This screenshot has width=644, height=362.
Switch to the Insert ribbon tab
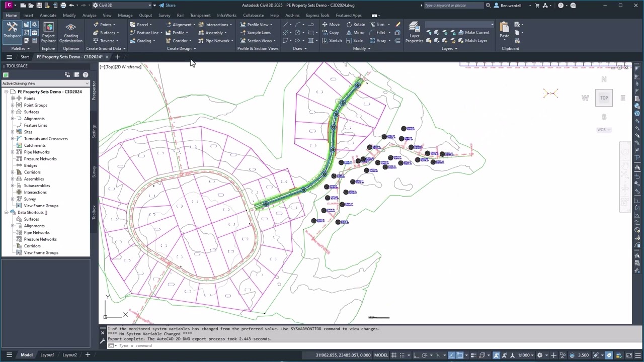(28, 15)
